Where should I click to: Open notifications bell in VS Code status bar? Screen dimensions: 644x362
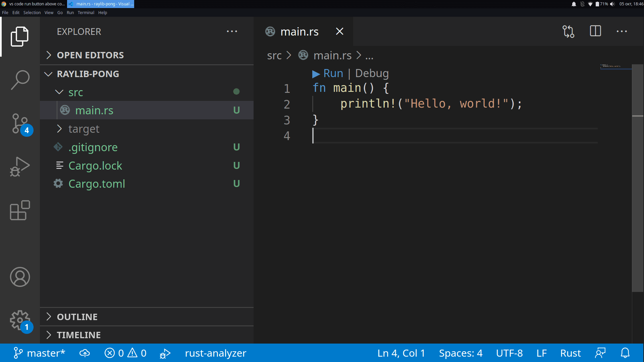pos(625,353)
